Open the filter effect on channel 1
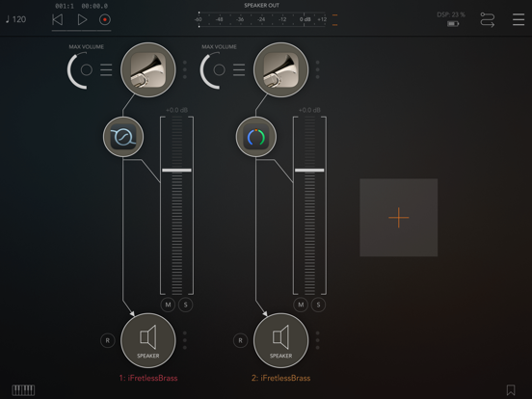 pos(123,137)
